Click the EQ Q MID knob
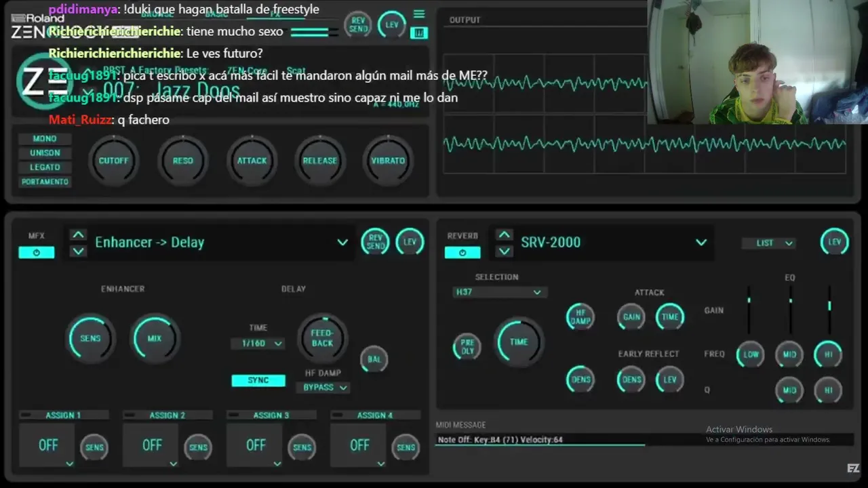 click(x=789, y=390)
